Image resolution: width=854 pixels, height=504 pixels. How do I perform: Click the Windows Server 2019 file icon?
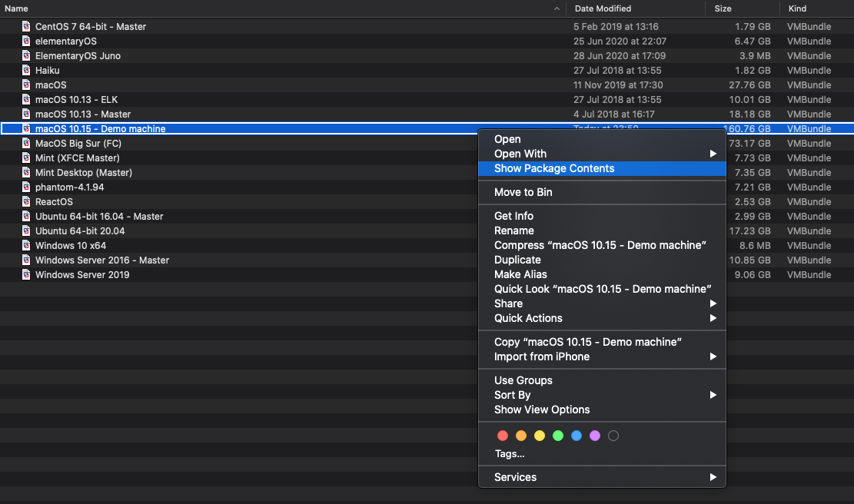click(26, 274)
